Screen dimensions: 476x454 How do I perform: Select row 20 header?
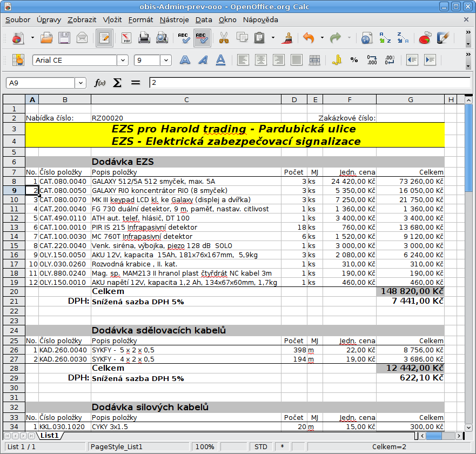point(14,291)
